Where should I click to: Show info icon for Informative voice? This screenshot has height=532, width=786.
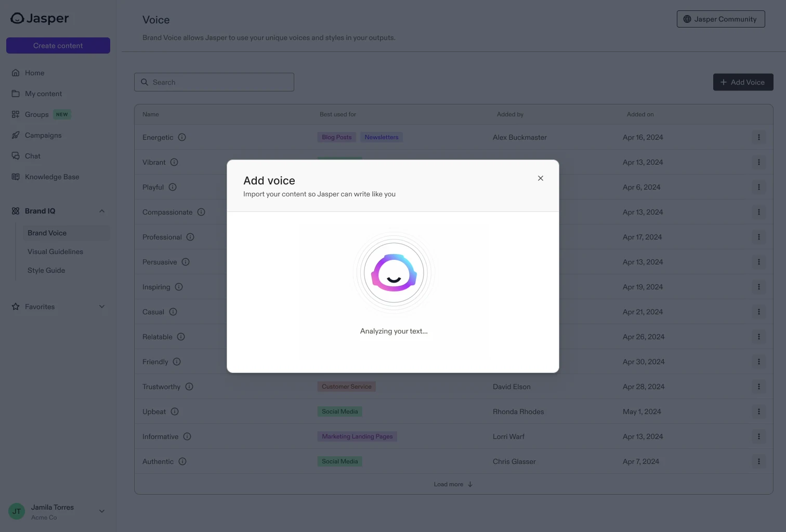point(187,436)
